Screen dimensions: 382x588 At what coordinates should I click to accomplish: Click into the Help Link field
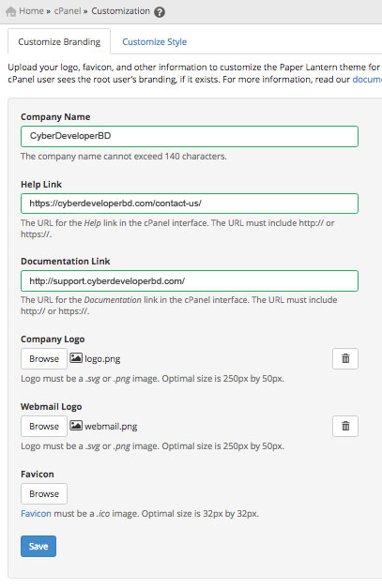click(190, 204)
